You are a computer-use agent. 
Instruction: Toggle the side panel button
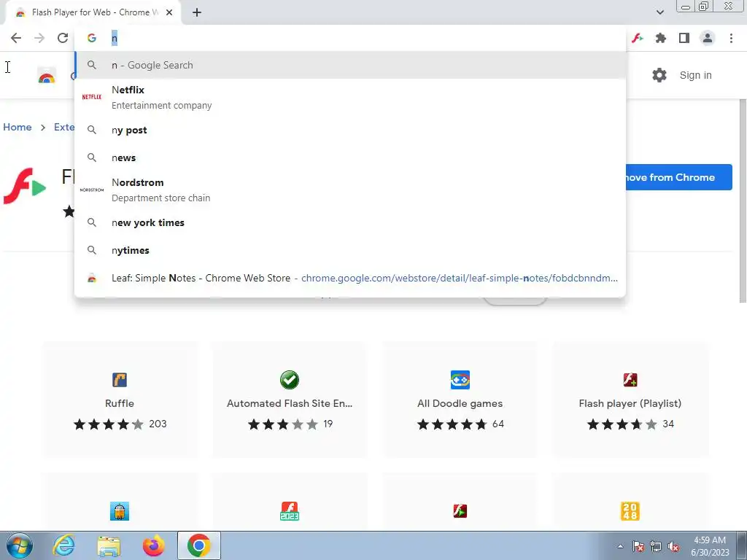684,38
